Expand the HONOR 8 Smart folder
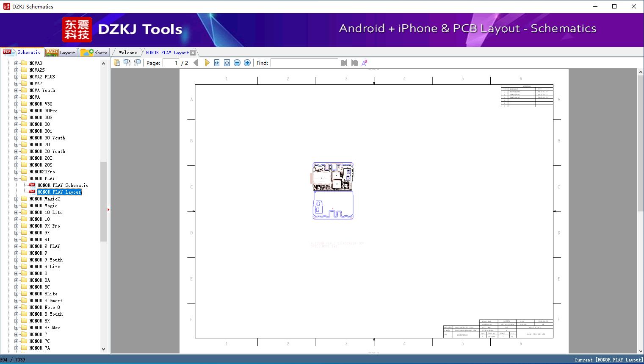The width and height of the screenshot is (644, 364). [17, 300]
